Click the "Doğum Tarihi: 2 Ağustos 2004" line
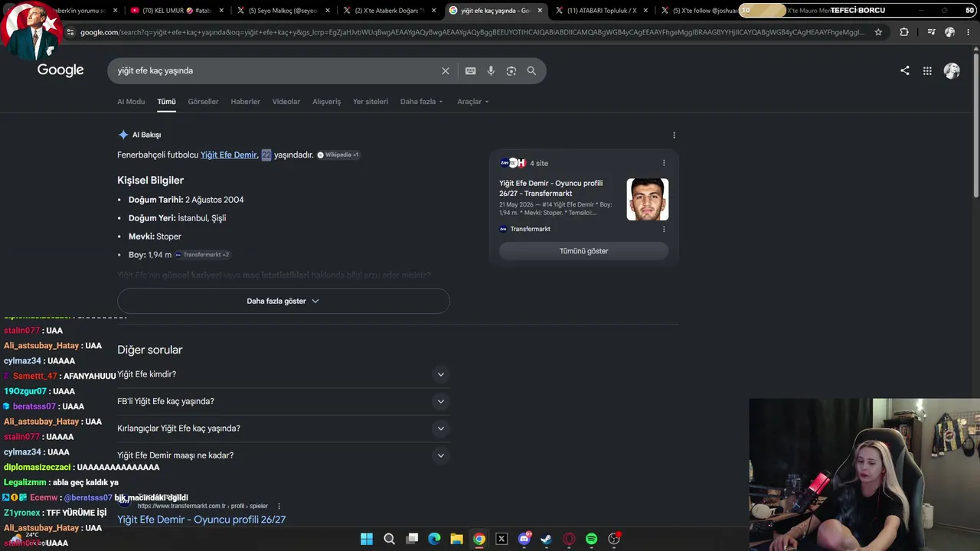The height and width of the screenshot is (551, 980). (186, 200)
